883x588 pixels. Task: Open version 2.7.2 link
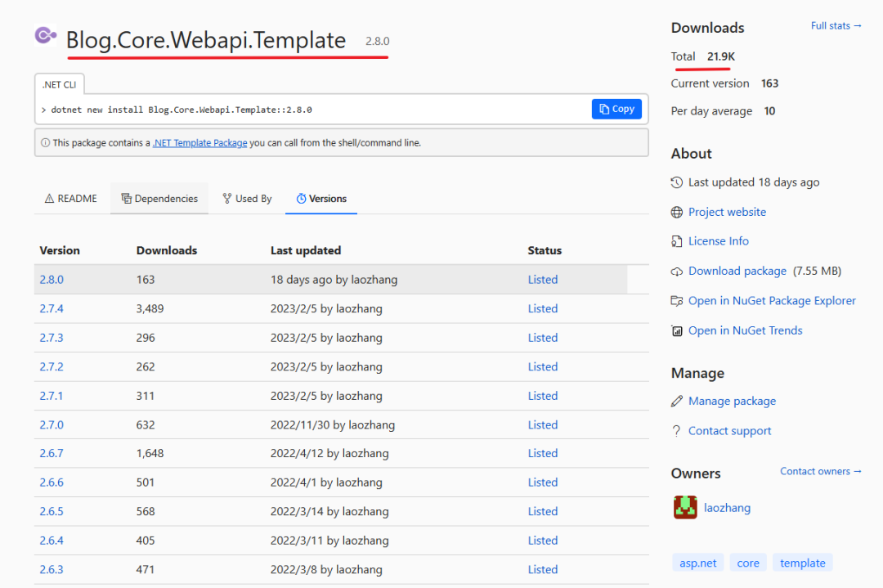pyautogui.click(x=52, y=366)
